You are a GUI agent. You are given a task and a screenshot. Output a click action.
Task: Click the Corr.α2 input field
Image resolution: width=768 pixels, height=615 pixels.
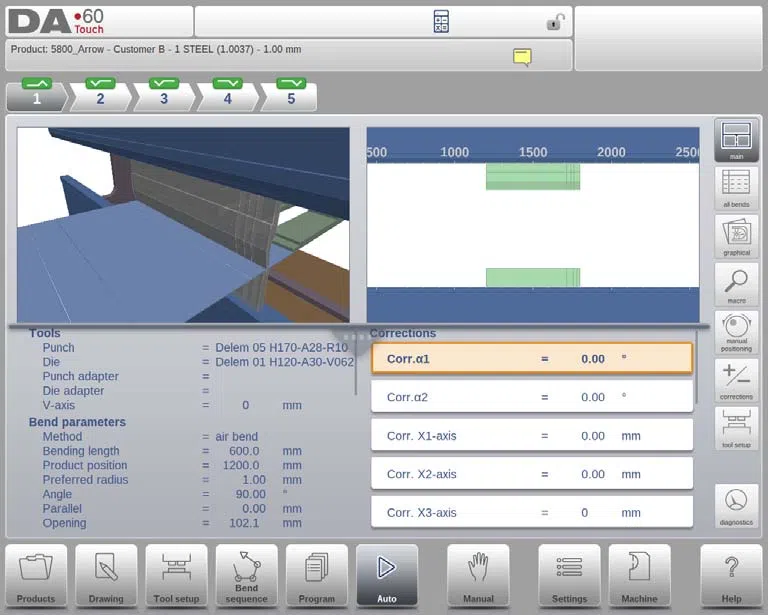click(532, 397)
